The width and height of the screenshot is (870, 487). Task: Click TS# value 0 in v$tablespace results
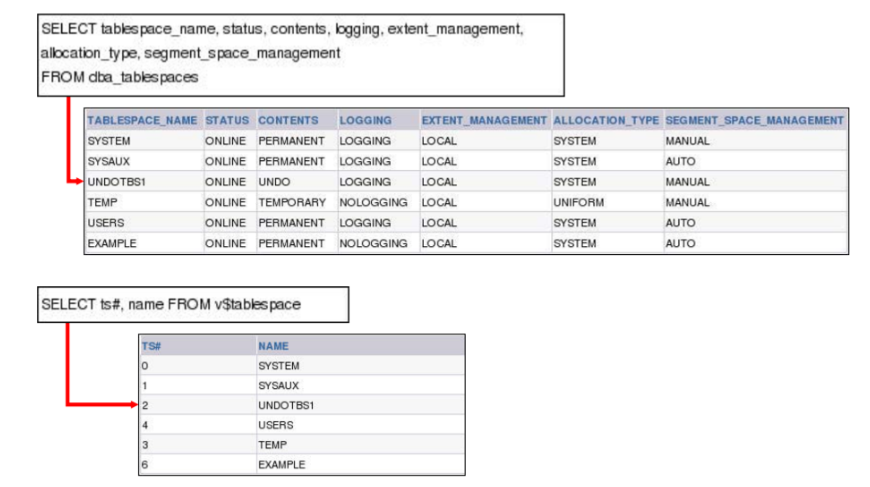(145, 366)
